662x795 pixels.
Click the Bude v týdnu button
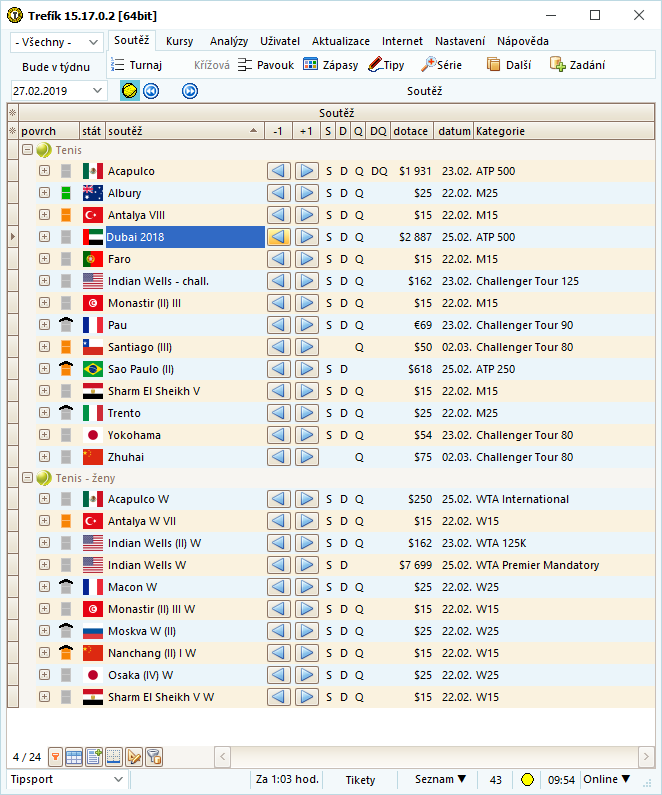pos(56,67)
